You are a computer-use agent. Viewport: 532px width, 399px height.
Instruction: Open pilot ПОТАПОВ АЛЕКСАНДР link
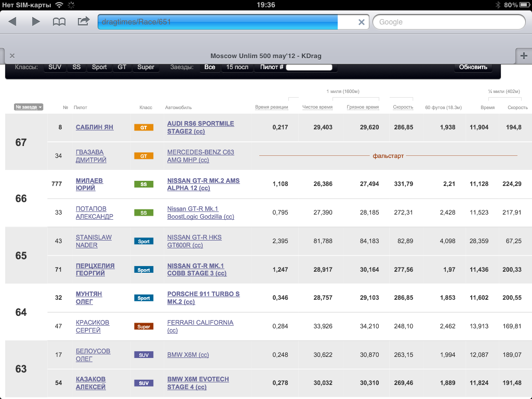95,212
